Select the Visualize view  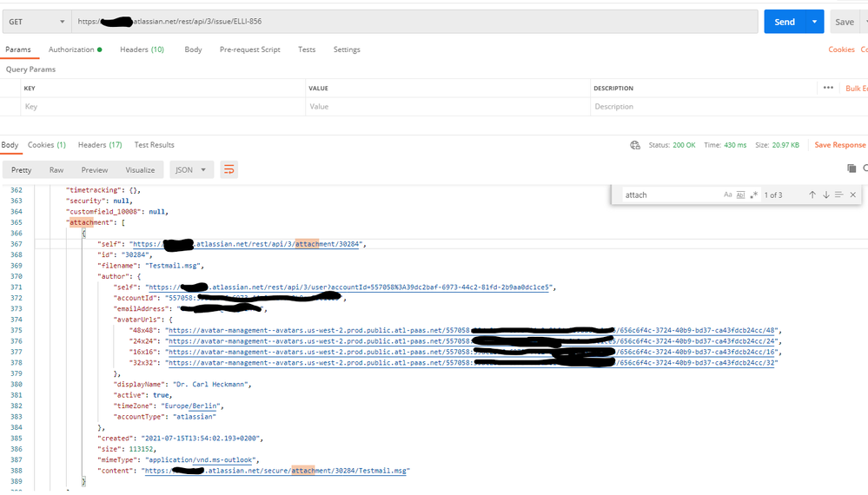(140, 170)
